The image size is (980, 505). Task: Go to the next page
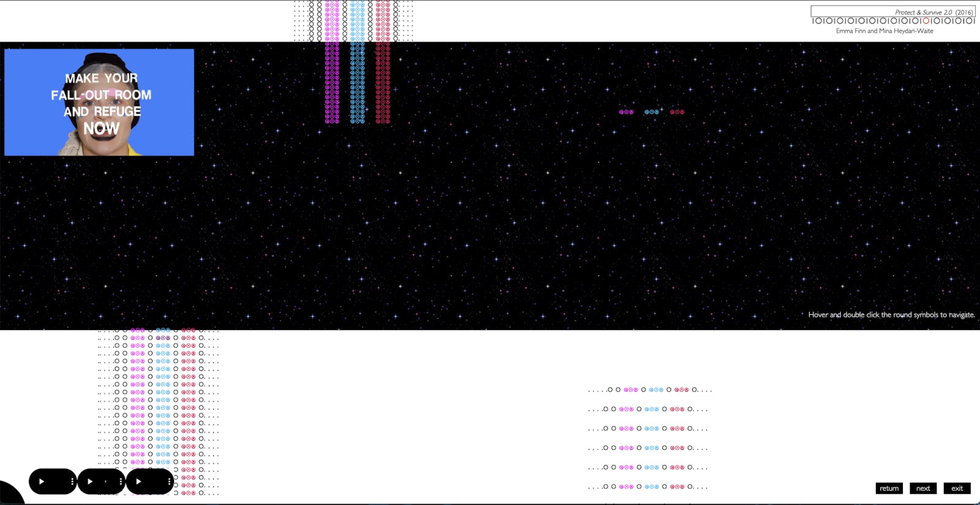pyautogui.click(x=923, y=488)
